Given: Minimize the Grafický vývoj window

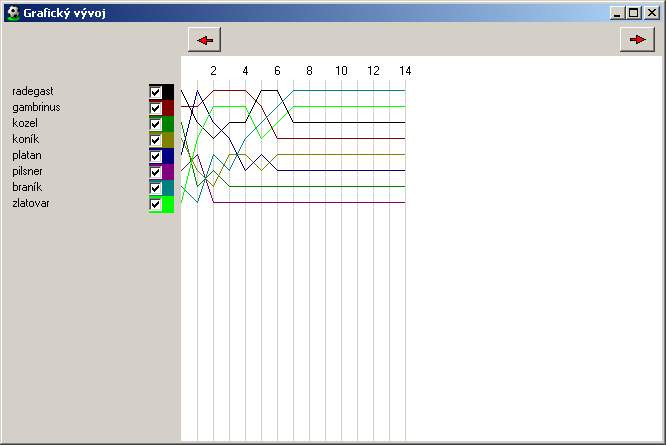Looking at the screenshot, I should (617, 13).
